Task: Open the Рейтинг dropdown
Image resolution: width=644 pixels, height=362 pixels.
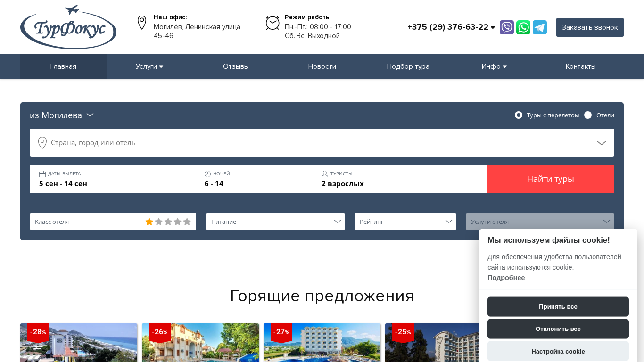Action: (405, 222)
